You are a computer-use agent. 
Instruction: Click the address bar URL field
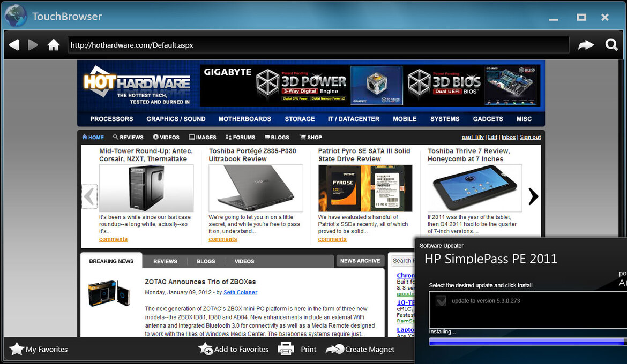(319, 45)
